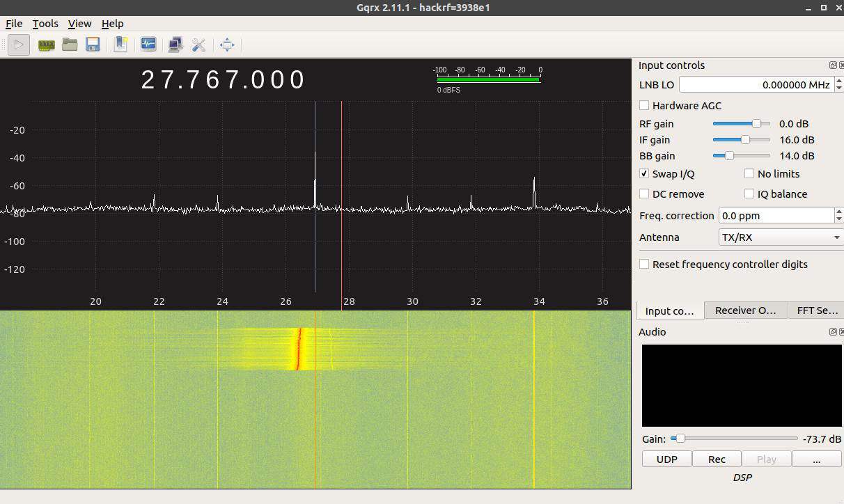Click the IF gain 16.0 dB value
The image size is (844, 504).
797,140
